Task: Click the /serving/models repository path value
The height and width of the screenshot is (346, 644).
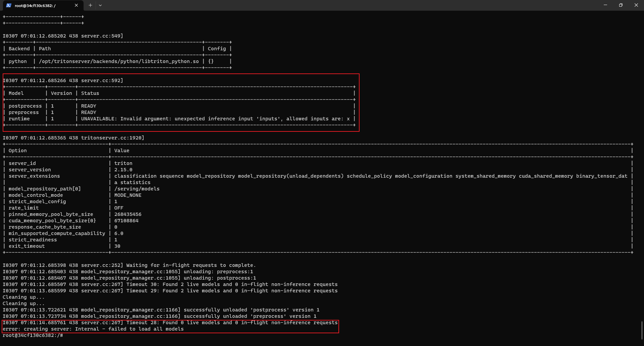Action: click(x=137, y=188)
